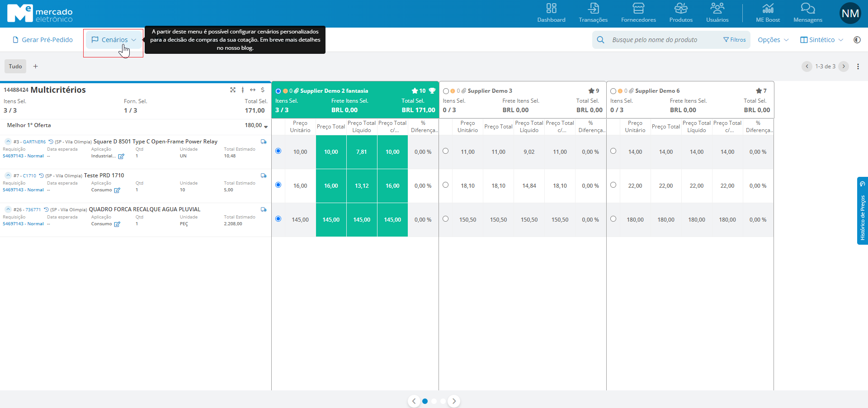
Task: Open the Fornecedores section icon
Action: tap(638, 9)
